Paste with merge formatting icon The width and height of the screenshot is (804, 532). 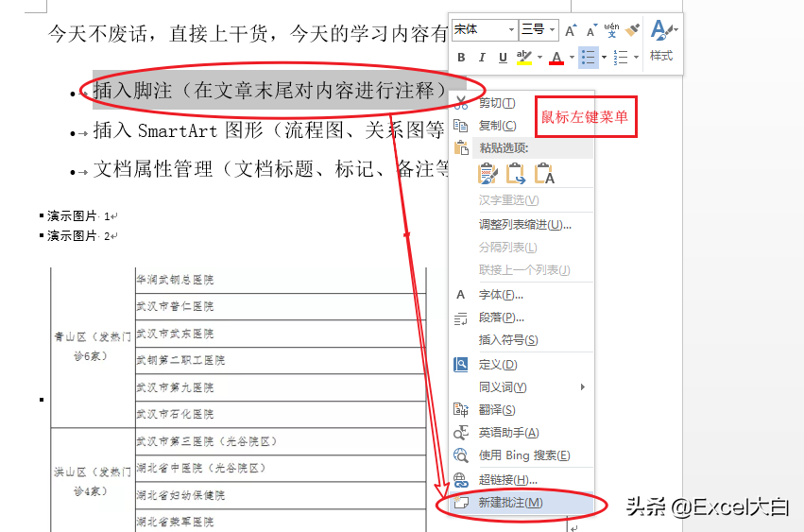click(x=515, y=174)
